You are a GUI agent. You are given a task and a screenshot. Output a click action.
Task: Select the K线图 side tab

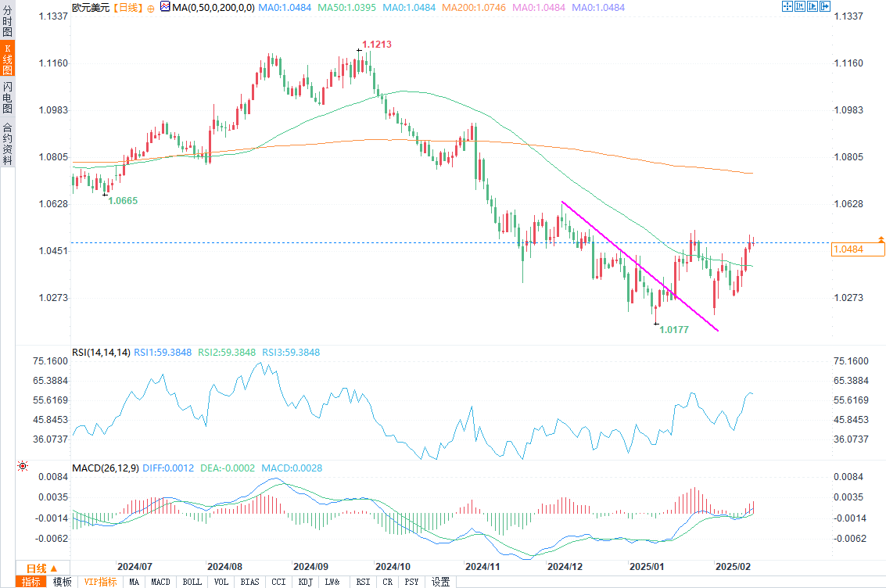pos(7,59)
